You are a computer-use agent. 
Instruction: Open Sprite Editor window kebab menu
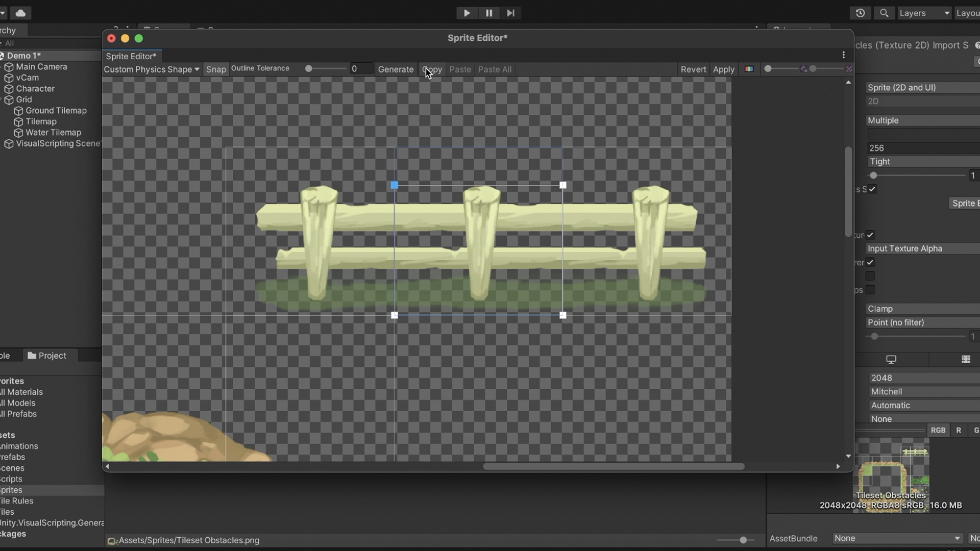pyautogui.click(x=843, y=55)
